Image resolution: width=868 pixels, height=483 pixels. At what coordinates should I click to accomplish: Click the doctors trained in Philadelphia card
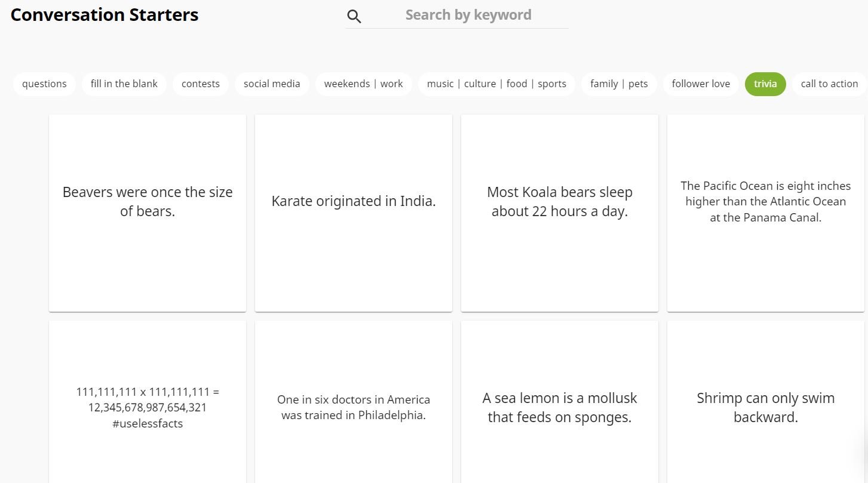point(354,407)
